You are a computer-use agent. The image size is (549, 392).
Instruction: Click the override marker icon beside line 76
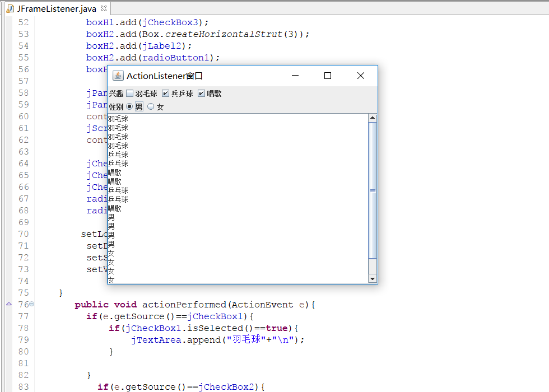coord(9,304)
